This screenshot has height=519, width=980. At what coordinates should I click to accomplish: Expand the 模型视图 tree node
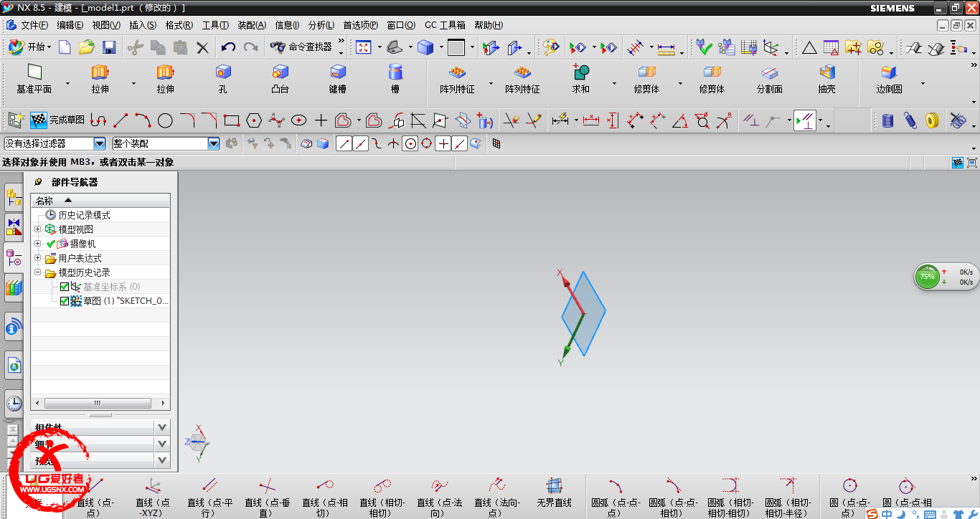coord(38,229)
